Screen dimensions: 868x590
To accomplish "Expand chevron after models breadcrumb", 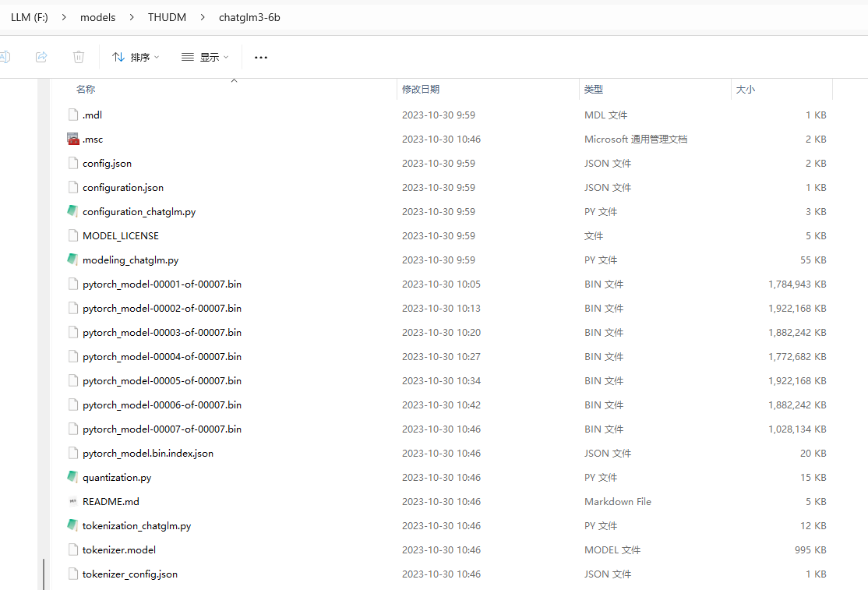I will point(132,17).
